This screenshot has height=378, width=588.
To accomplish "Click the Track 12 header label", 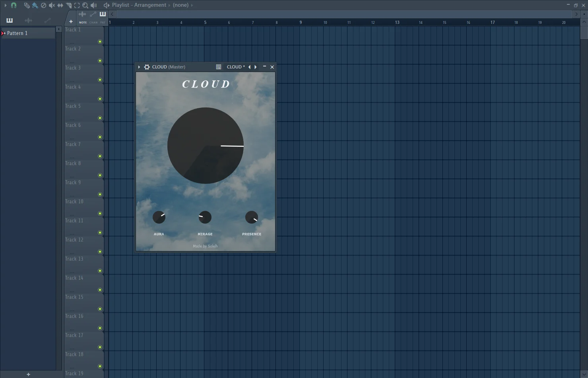I will [x=74, y=240].
